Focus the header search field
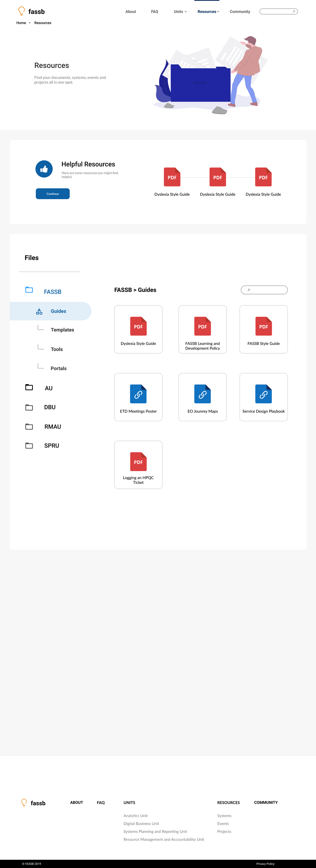316x868 pixels. click(x=279, y=12)
